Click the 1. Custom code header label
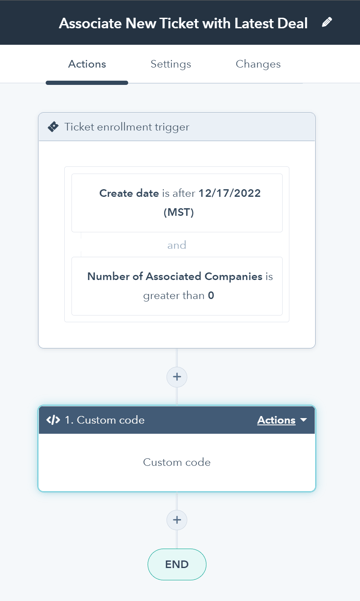The image size is (360, 601). 104,420
